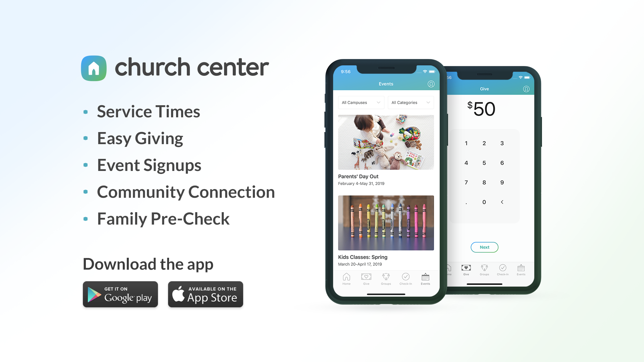Screen dimensions: 644x362
Task: Select the Give tab in top bar
Action: pos(483,89)
